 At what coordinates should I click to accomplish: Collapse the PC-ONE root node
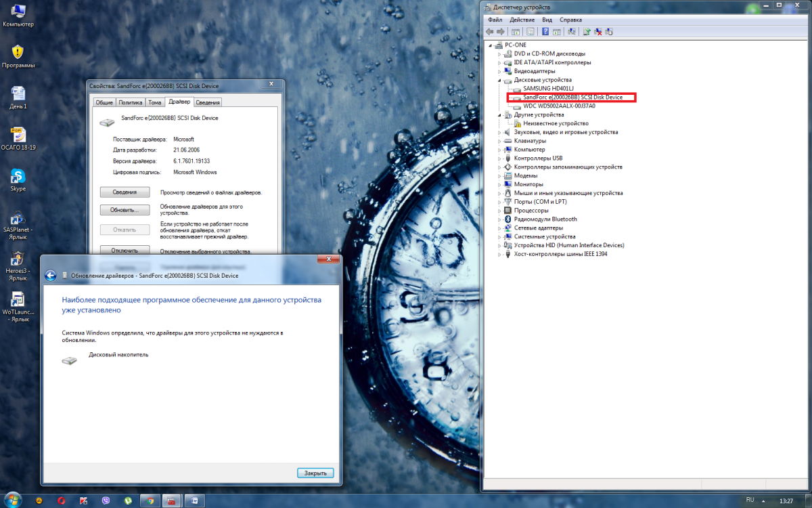click(491, 45)
